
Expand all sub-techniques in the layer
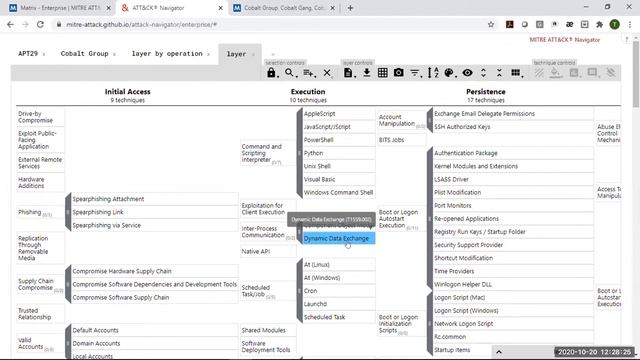(x=483, y=73)
